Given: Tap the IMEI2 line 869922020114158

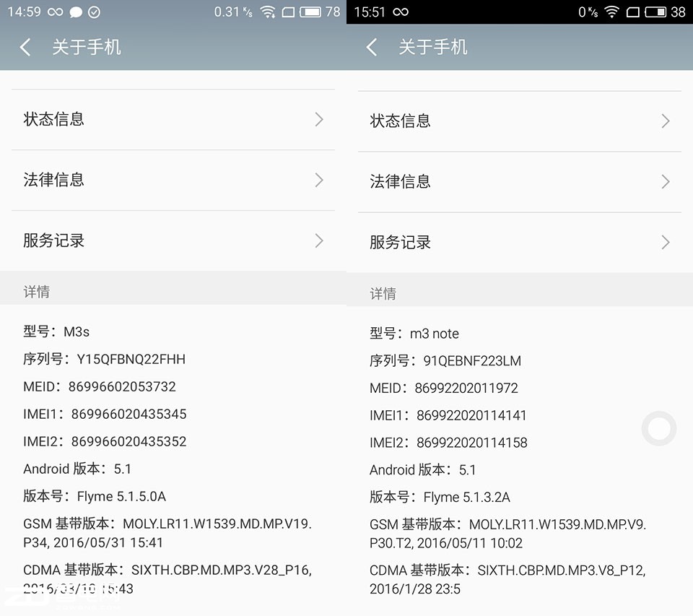Looking at the screenshot, I should tap(448, 443).
